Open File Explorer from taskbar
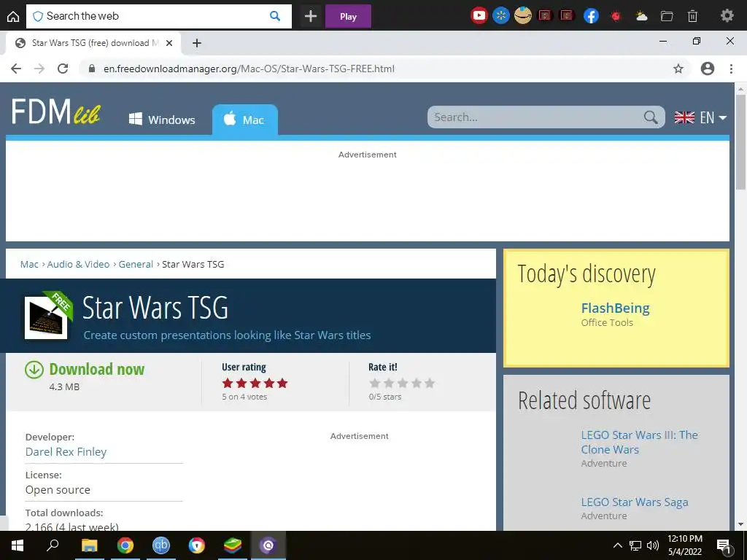747x560 pixels. click(x=89, y=545)
